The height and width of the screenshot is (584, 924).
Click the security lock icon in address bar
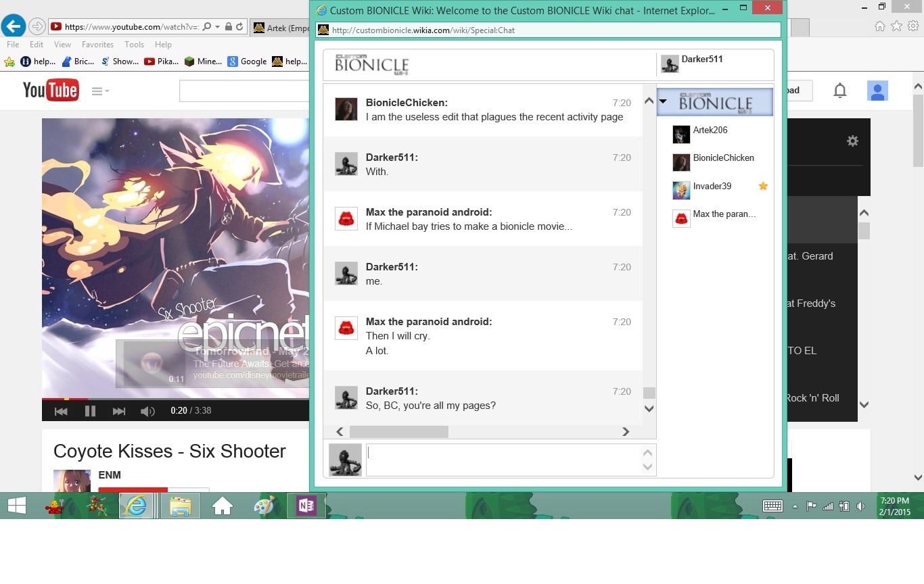pyautogui.click(x=229, y=27)
